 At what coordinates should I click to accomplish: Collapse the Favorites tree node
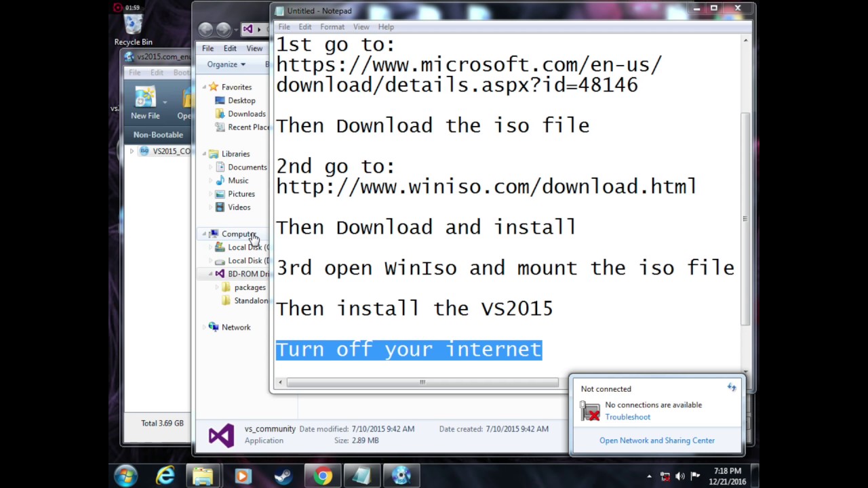(x=203, y=87)
